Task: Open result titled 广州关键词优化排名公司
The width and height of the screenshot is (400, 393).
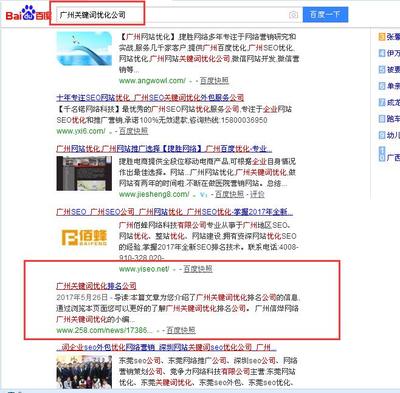Action: pyautogui.click(x=96, y=286)
